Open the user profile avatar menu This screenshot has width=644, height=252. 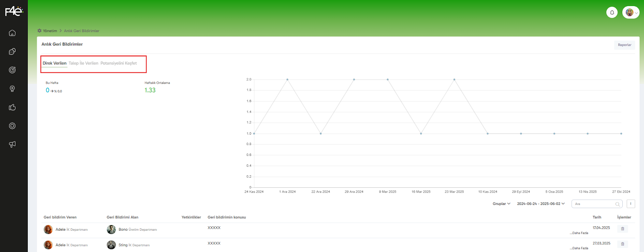click(630, 12)
